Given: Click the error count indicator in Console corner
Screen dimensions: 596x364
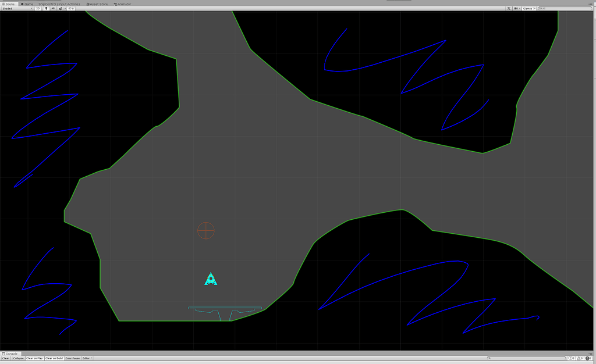Looking at the screenshot, I should [588, 358].
